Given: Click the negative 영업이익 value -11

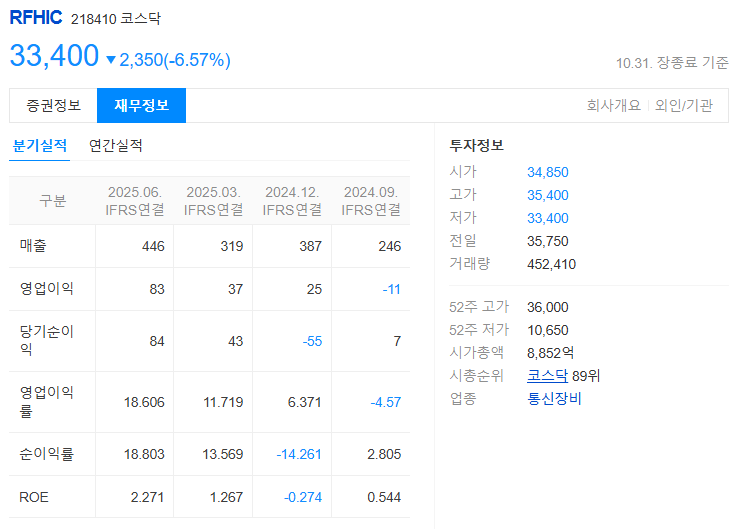Looking at the screenshot, I should (x=392, y=289).
